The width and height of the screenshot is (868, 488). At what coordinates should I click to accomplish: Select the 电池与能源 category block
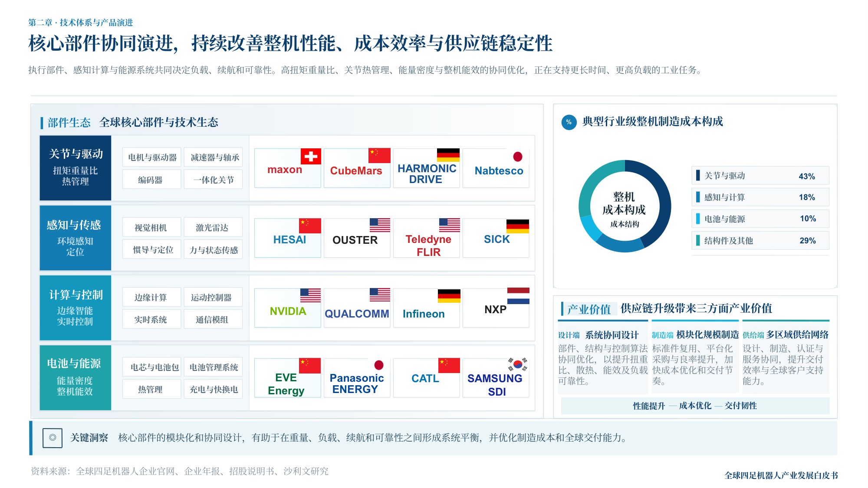76,378
